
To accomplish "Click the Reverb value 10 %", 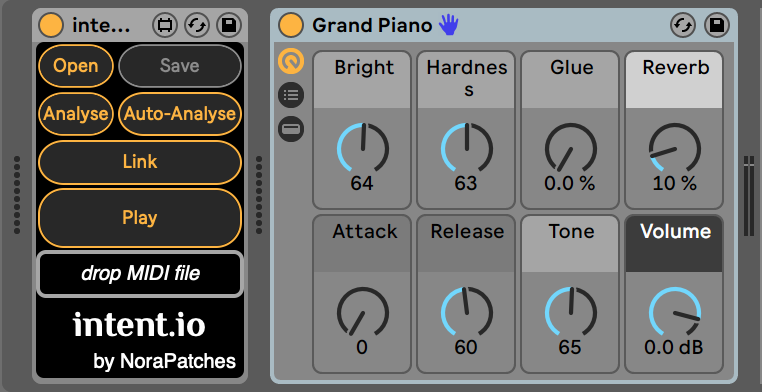I will tap(675, 184).
